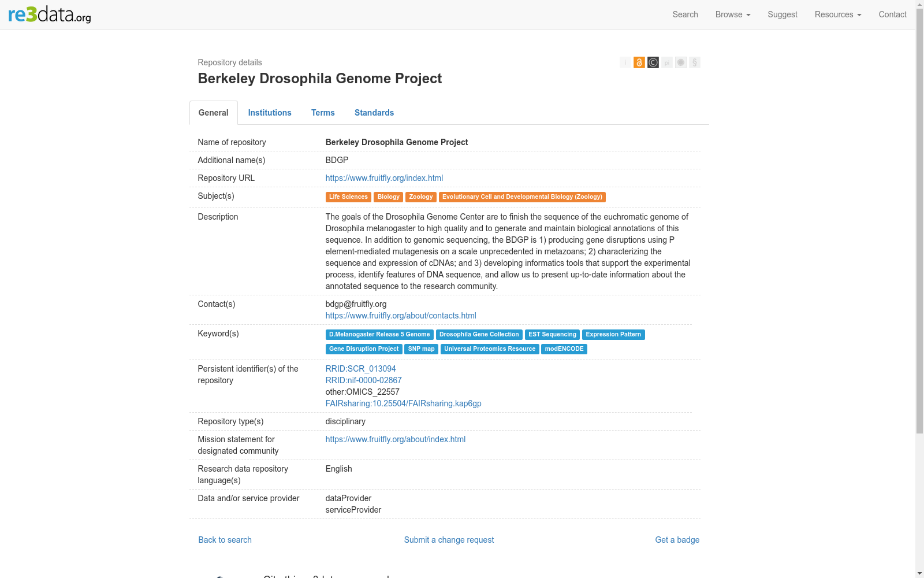Click the Drosophila Gene Collection keyword

(x=479, y=335)
